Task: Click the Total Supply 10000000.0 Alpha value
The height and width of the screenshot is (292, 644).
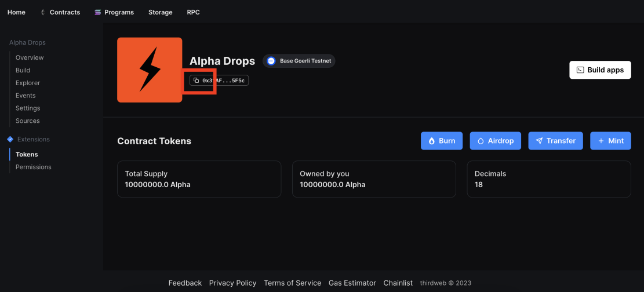Action: 158,185
